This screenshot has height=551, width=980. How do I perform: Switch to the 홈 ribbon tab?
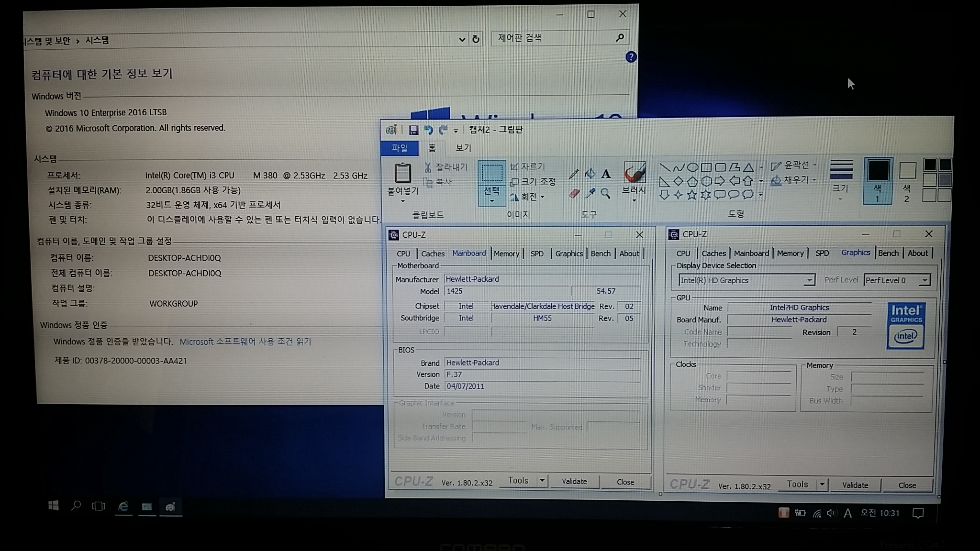(x=432, y=148)
